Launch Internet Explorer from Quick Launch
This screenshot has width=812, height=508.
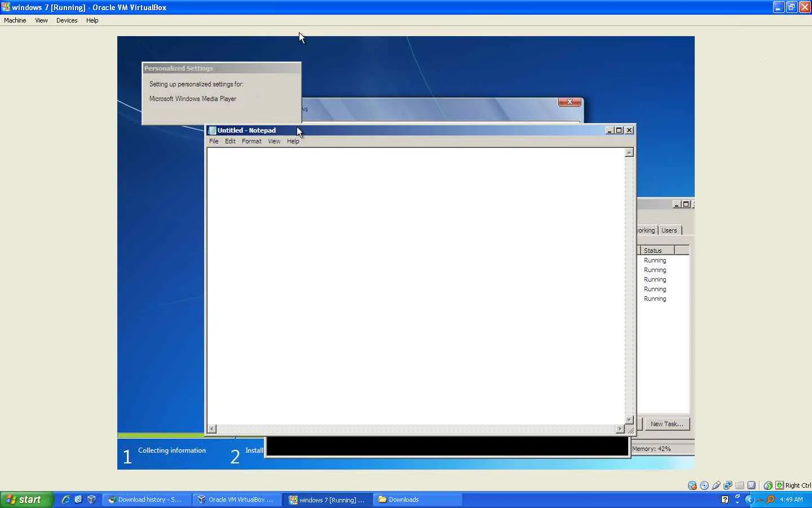pyautogui.click(x=66, y=500)
